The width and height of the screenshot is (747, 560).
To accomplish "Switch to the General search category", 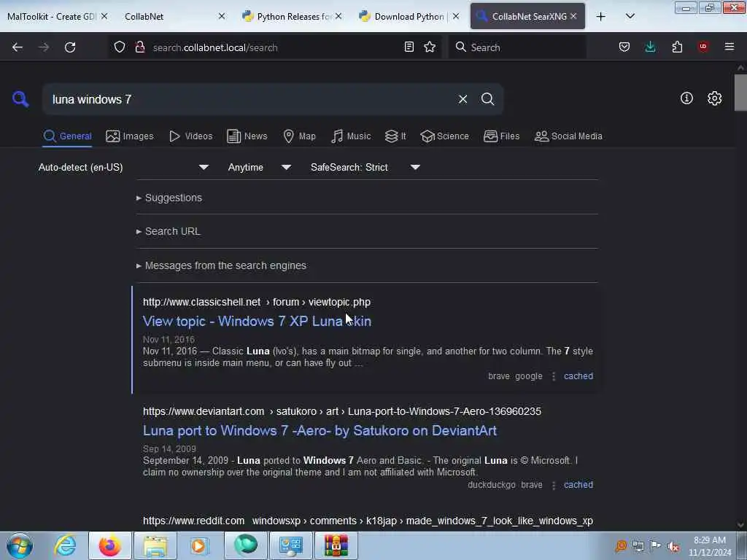I will [x=67, y=136].
